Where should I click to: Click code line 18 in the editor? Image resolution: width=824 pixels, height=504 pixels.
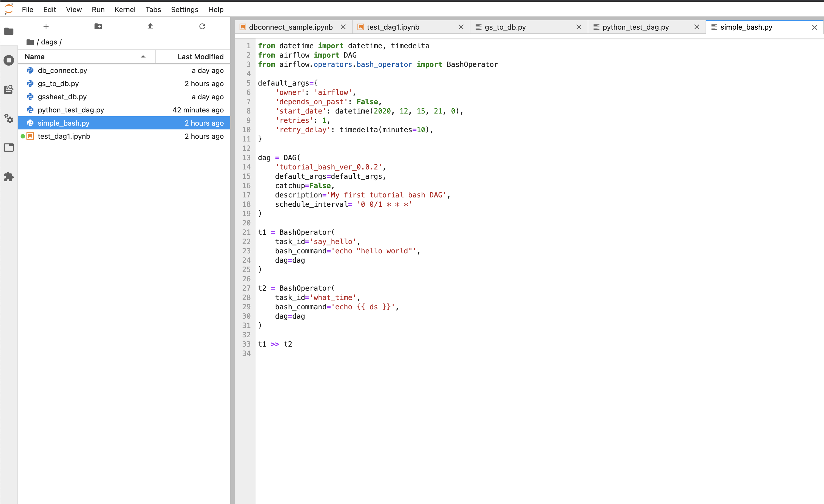pyautogui.click(x=343, y=204)
